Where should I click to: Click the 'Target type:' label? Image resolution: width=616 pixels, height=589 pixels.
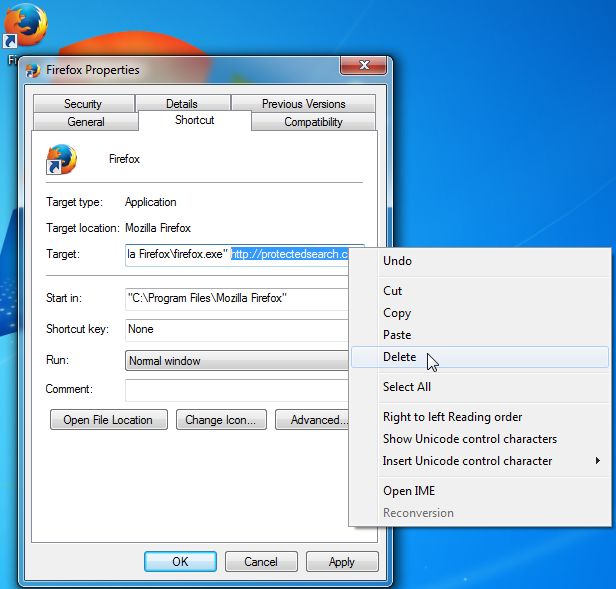point(74,202)
